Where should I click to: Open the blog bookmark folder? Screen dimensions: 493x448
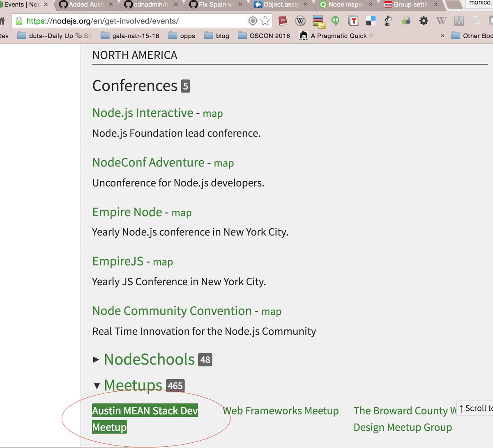(x=217, y=36)
